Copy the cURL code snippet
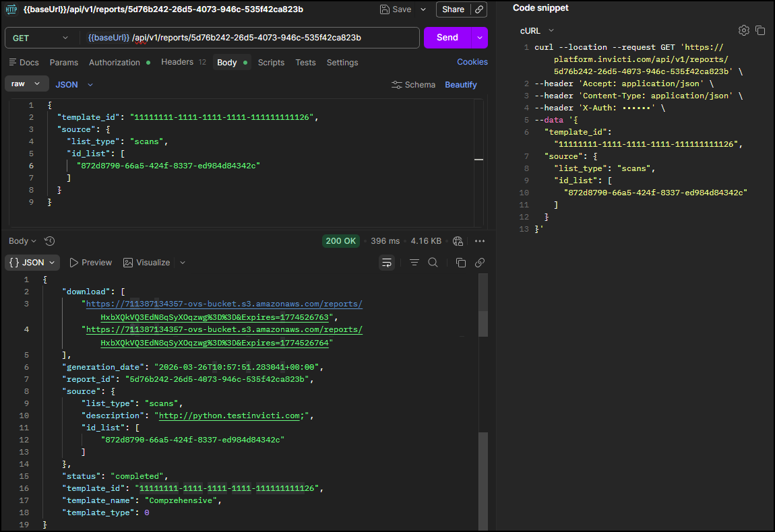The image size is (775, 532). (x=760, y=30)
